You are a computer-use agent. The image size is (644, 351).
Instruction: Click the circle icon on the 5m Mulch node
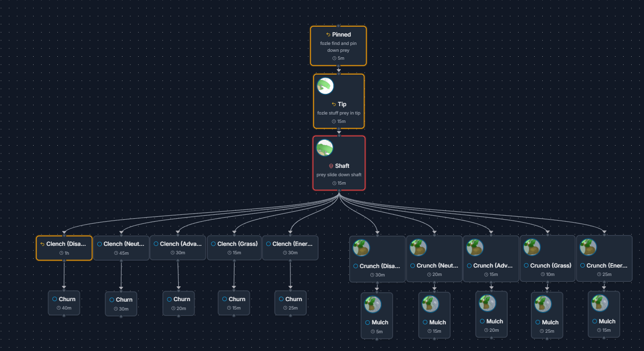[x=367, y=322]
